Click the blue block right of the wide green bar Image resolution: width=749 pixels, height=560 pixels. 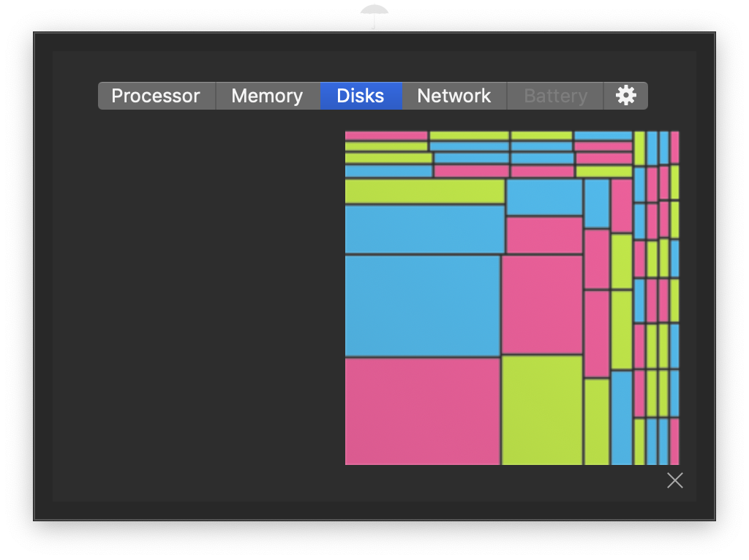click(544, 197)
